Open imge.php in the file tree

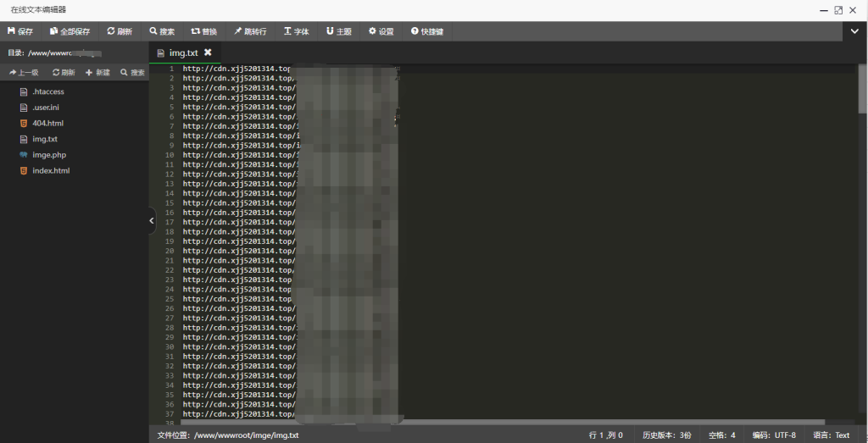pos(48,155)
